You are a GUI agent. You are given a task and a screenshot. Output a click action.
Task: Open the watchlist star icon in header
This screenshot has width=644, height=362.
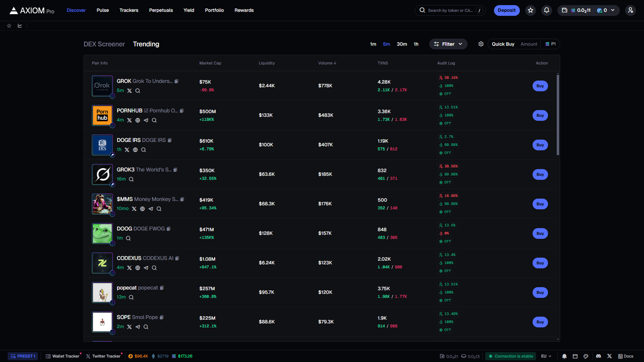pyautogui.click(x=530, y=10)
